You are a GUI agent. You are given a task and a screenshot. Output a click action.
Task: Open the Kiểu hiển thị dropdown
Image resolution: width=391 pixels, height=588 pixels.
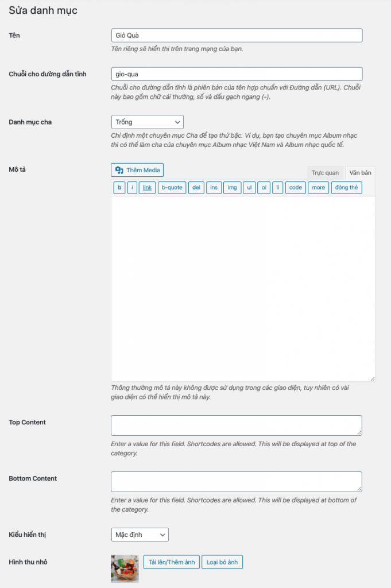pos(140,535)
